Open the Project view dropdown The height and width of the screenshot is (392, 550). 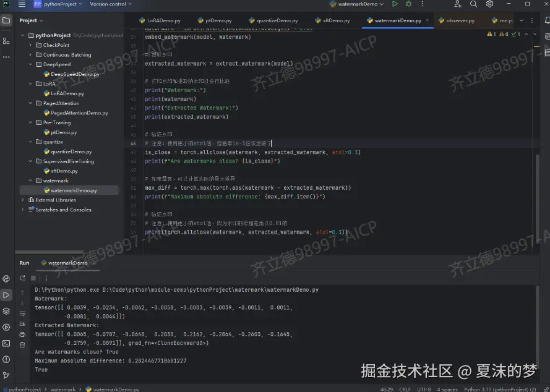coord(31,20)
